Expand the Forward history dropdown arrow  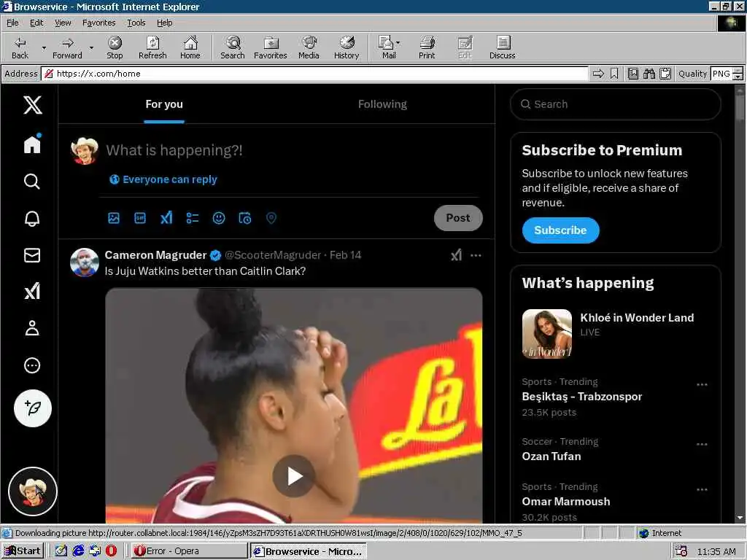[x=91, y=47]
